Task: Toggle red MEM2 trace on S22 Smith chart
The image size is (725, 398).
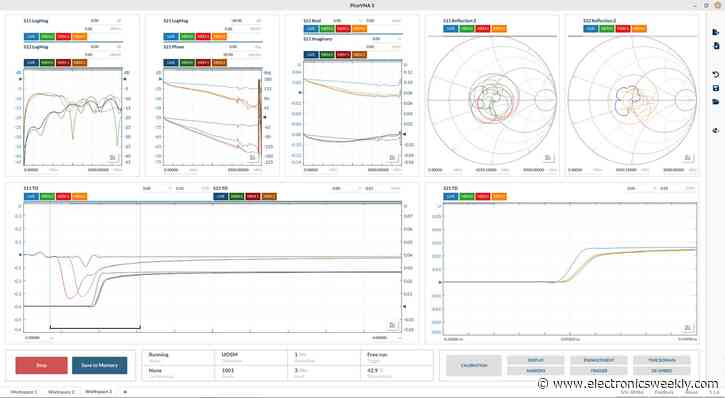Action: click(622, 29)
